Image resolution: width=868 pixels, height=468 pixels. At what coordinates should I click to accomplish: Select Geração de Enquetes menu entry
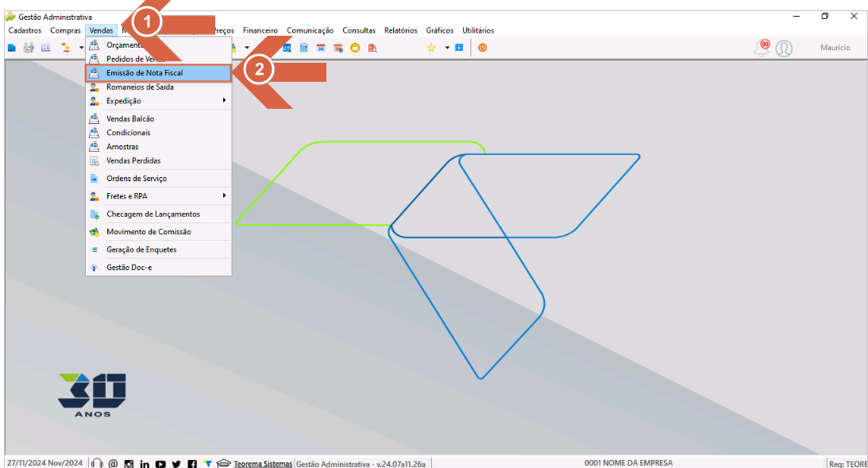(158, 249)
